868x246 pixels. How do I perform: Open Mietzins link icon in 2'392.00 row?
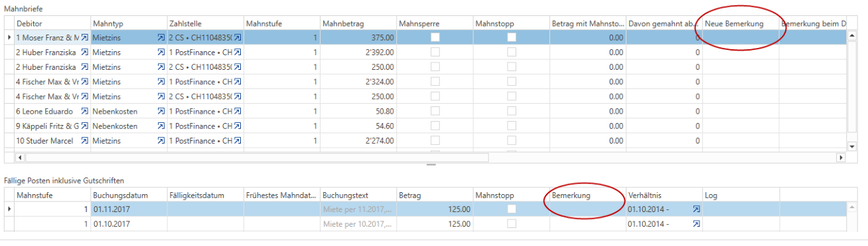(x=161, y=53)
